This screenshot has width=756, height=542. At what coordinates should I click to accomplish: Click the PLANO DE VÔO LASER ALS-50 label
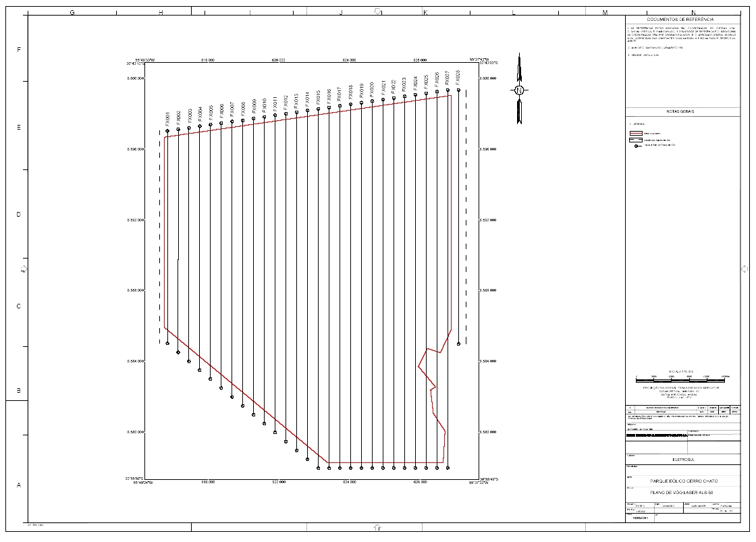(682, 493)
